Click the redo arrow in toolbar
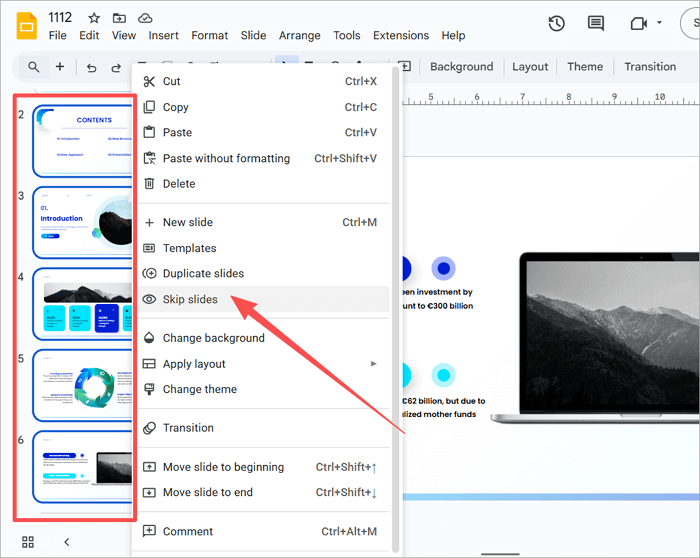700x558 pixels. click(x=117, y=67)
